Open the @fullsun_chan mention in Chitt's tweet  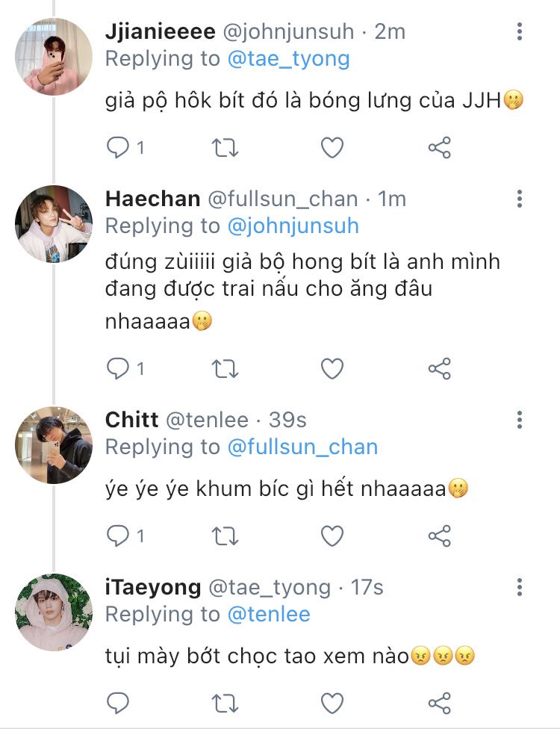[302, 447]
